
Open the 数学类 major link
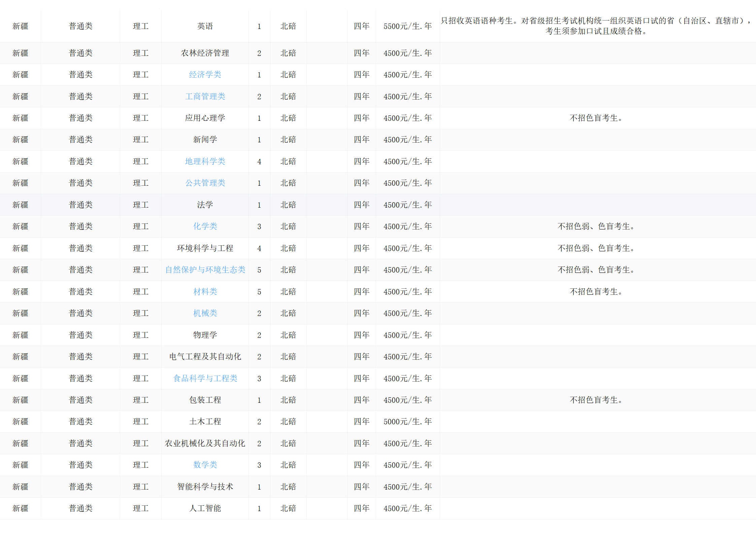click(x=205, y=465)
